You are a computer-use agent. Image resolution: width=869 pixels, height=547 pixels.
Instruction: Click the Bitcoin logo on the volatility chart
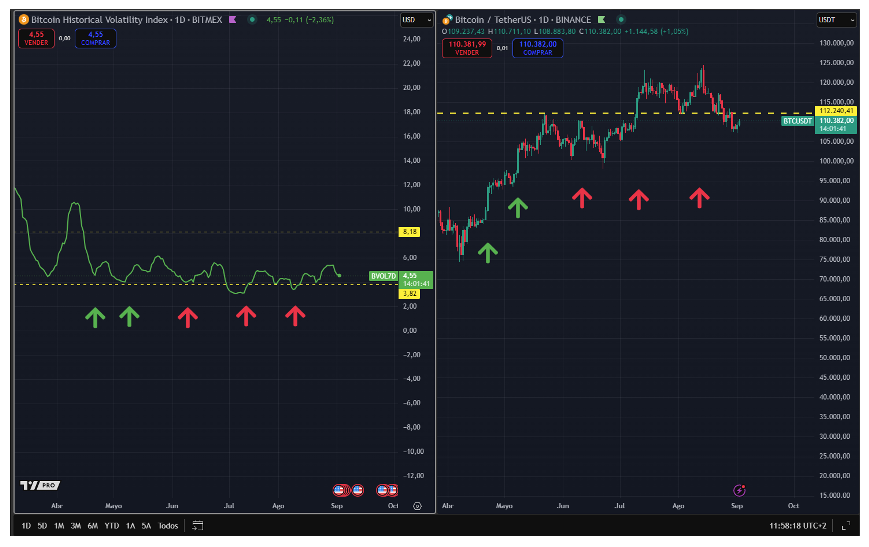coord(23,19)
